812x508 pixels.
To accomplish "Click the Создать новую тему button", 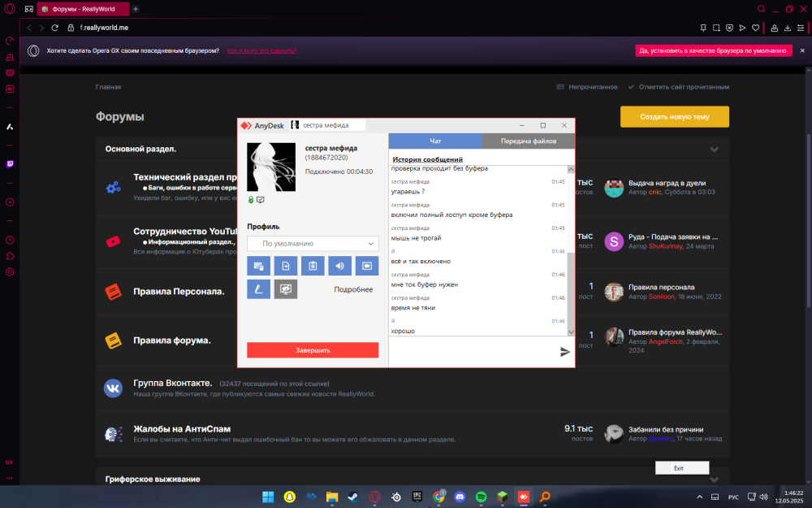I will pos(674,116).
